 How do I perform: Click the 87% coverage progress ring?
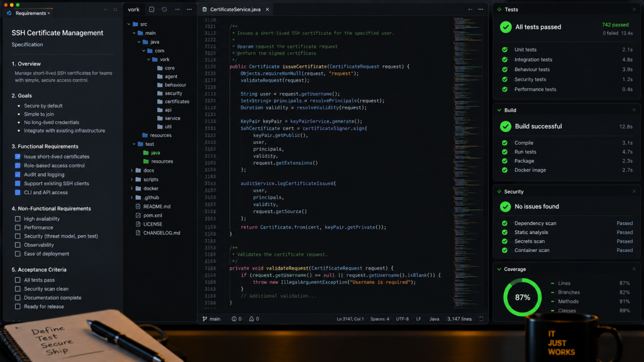click(523, 297)
